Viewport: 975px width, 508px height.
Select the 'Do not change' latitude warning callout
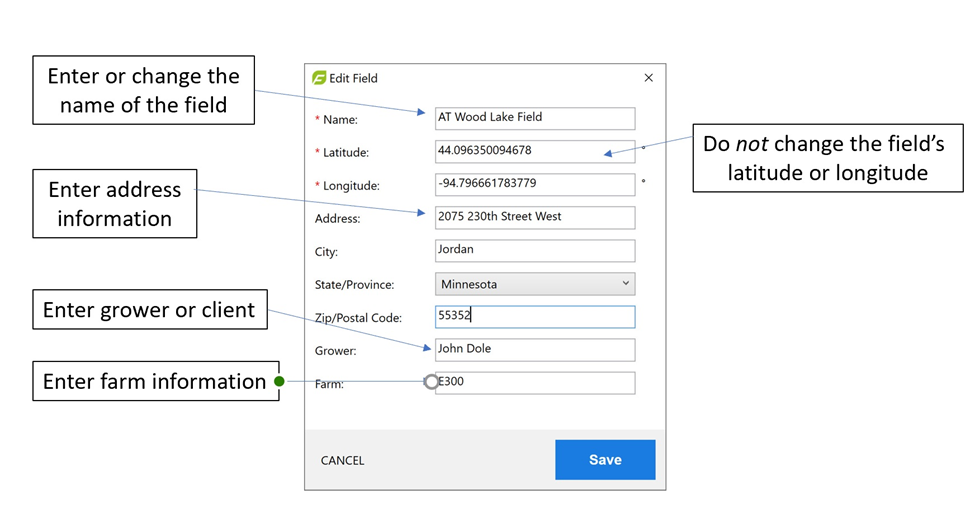point(827,158)
